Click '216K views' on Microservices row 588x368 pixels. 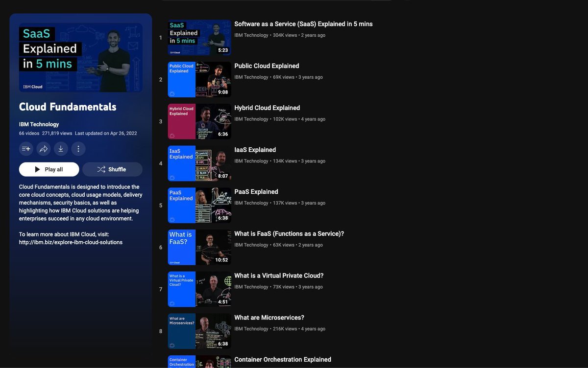tap(285, 329)
